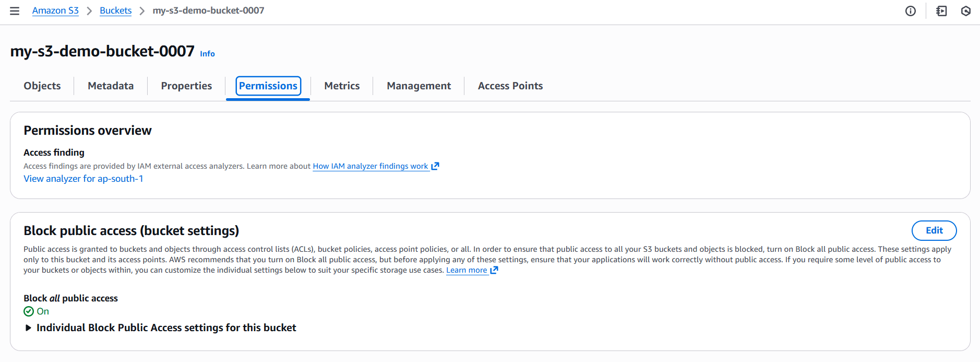This screenshot has width=980, height=362.
Task: Click Block public access (bucket settings) heading
Action: point(132,231)
